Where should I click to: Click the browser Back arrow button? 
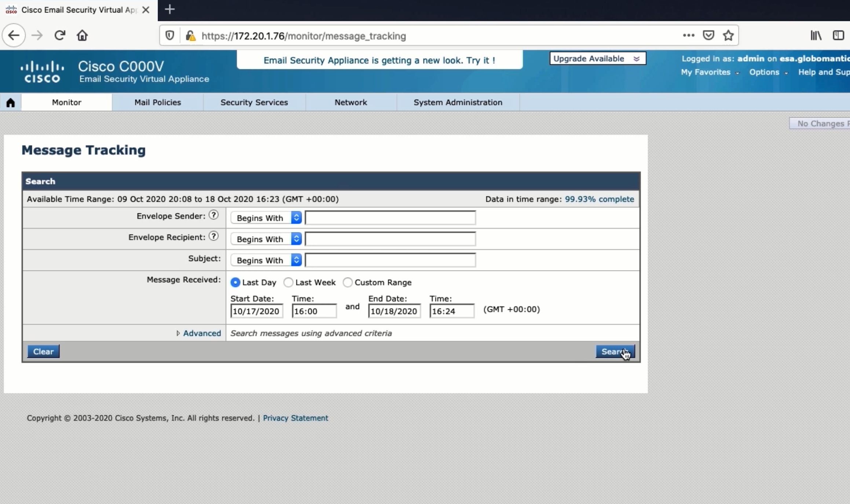click(14, 36)
